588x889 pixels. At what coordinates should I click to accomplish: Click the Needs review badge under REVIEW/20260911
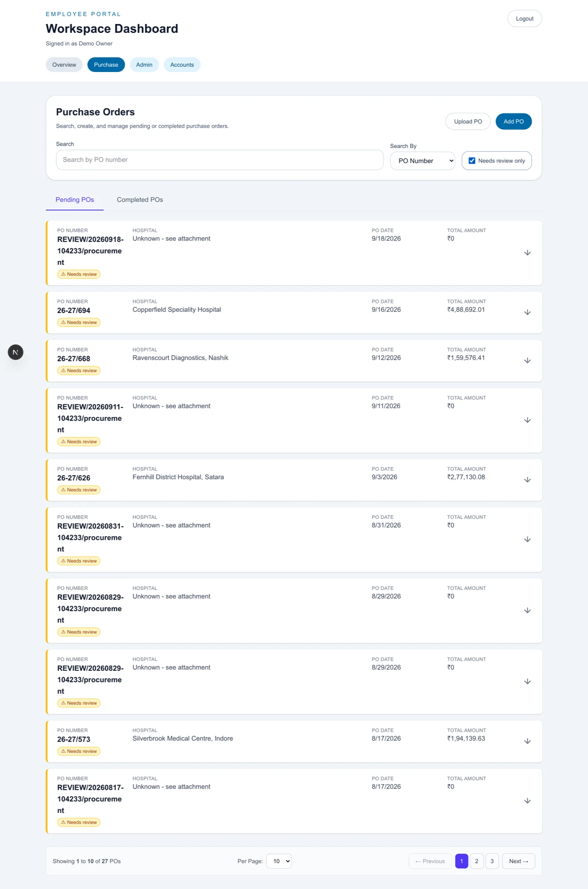click(x=79, y=442)
